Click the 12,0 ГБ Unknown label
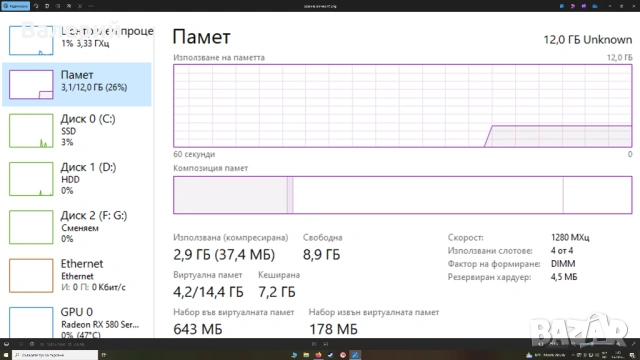 [588, 40]
